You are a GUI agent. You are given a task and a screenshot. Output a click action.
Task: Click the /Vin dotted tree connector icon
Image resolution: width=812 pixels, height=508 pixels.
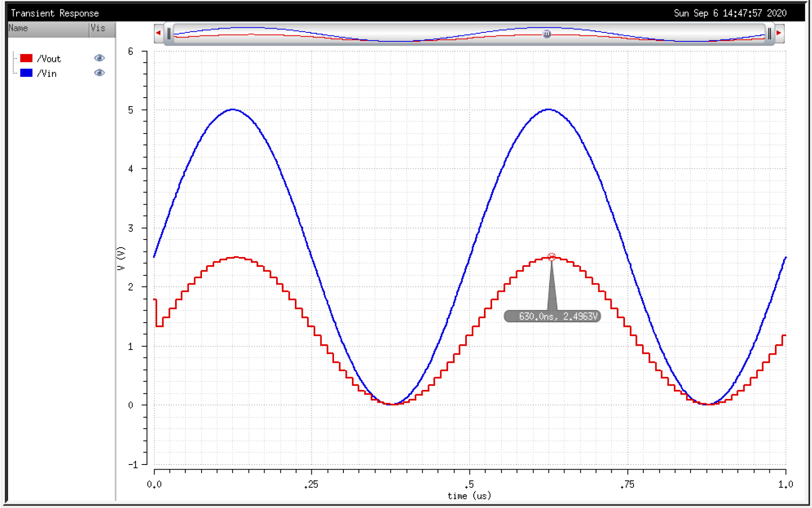[14, 73]
